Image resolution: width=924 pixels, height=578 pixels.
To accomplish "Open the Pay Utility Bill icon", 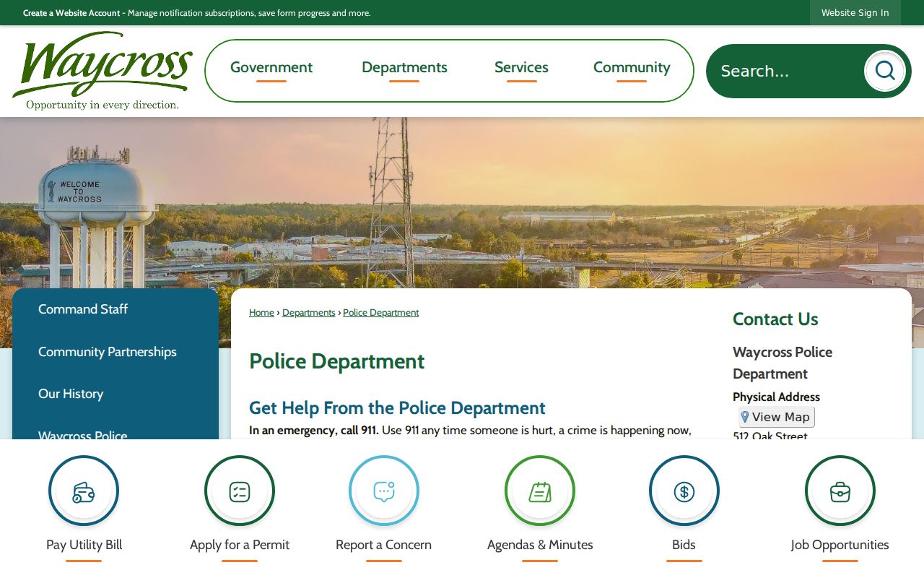I will [x=84, y=491].
